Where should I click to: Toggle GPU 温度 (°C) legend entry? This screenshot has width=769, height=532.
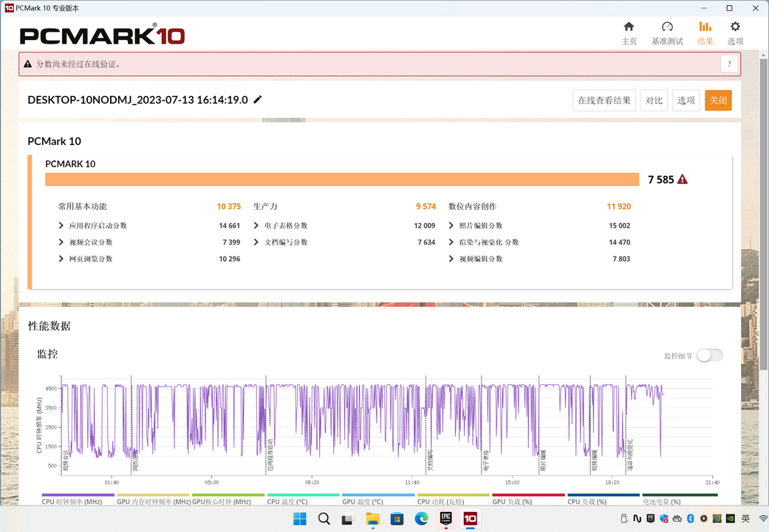pos(378,499)
